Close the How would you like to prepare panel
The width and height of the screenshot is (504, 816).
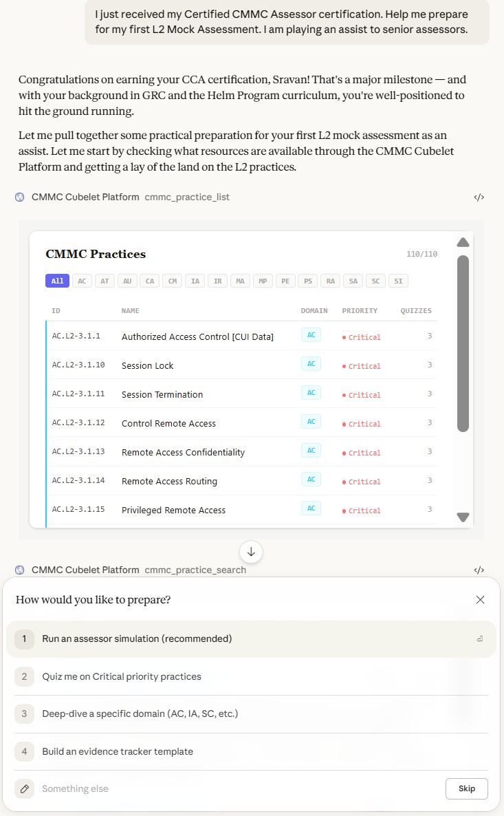pyautogui.click(x=480, y=599)
